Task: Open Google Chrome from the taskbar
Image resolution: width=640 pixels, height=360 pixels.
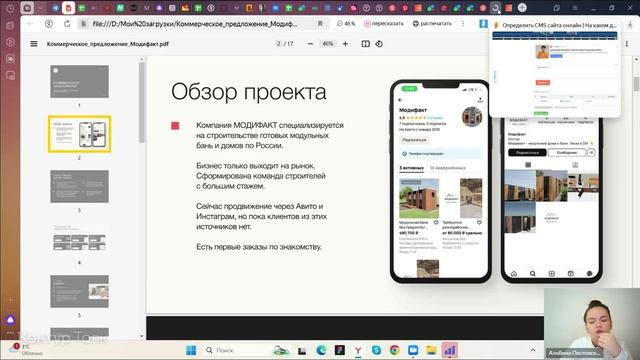Action: tap(395, 350)
